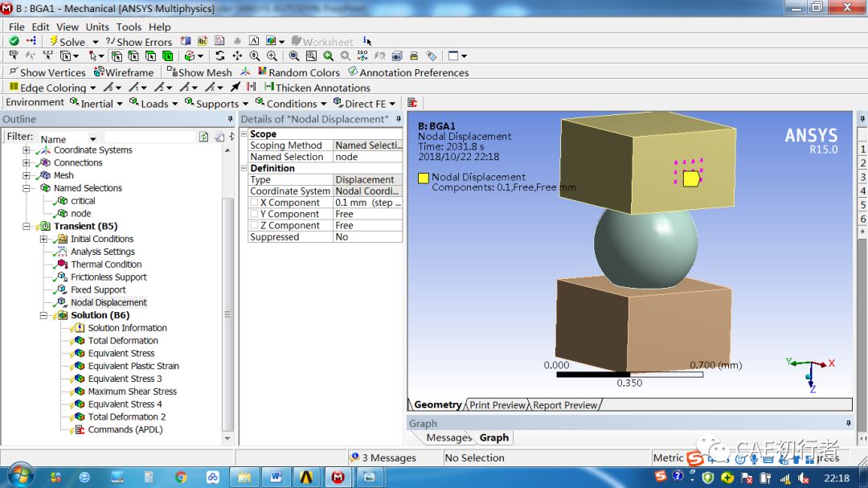Select the Edge selection filter

133,56
